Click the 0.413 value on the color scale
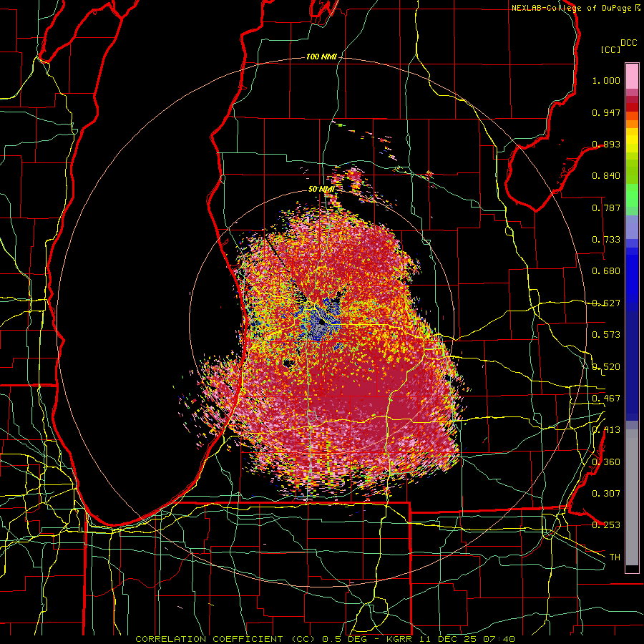Viewport: 644px width, 644px height. [x=606, y=430]
